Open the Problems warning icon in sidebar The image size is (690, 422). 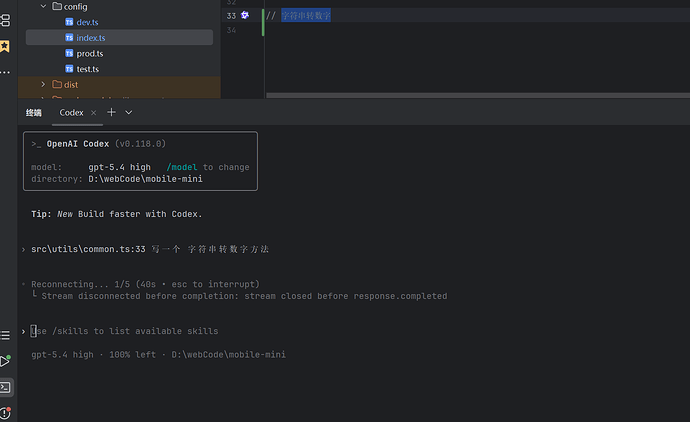click(5, 413)
